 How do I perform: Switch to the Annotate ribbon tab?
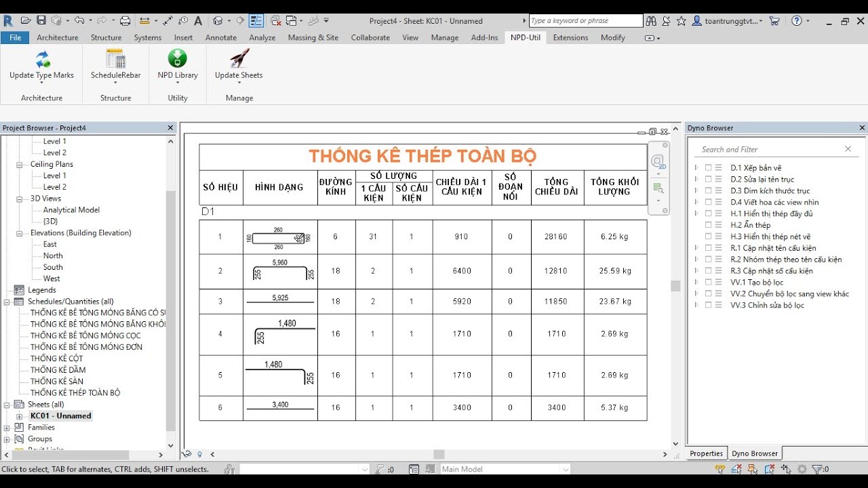point(221,37)
